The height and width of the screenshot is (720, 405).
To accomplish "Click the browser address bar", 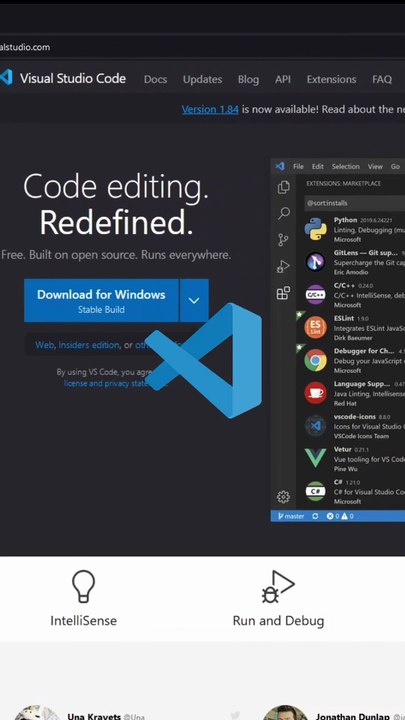I will tap(202, 47).
